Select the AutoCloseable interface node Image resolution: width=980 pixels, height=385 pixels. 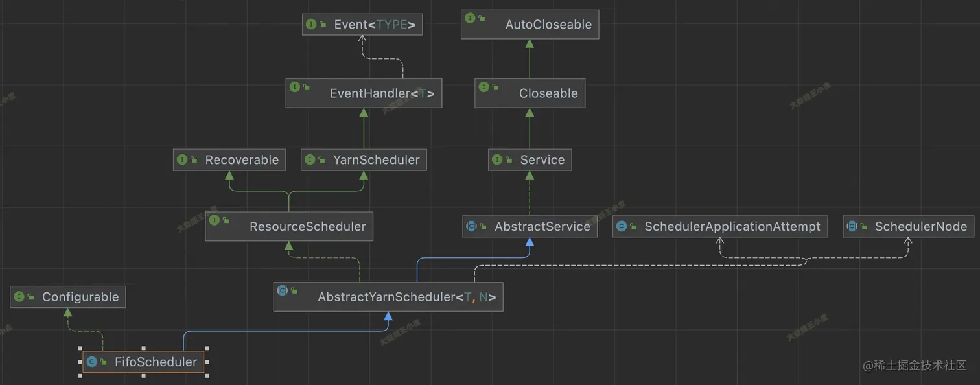coord(530,24)
